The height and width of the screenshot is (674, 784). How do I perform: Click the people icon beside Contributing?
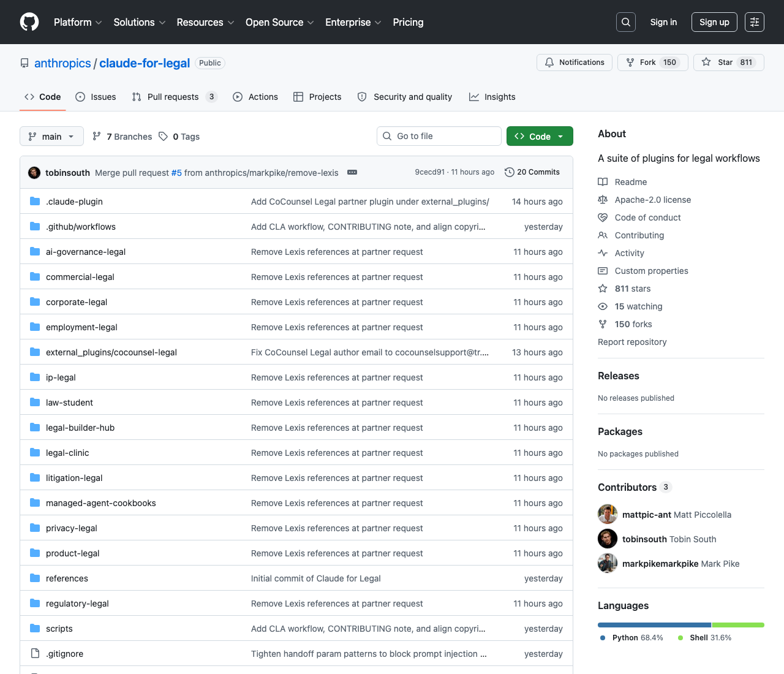pyautogui.click(x=603, y=235)
